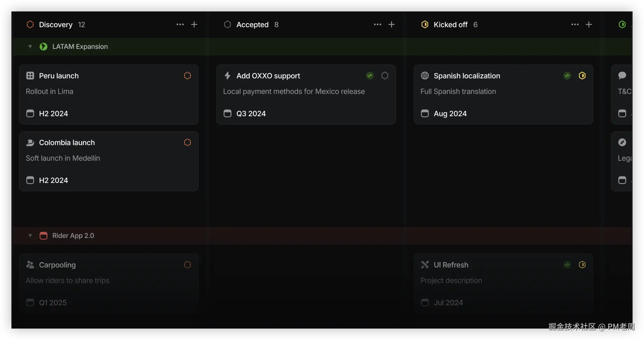Click the tools icon on UI Refresh card

click(x=425, y=265)
